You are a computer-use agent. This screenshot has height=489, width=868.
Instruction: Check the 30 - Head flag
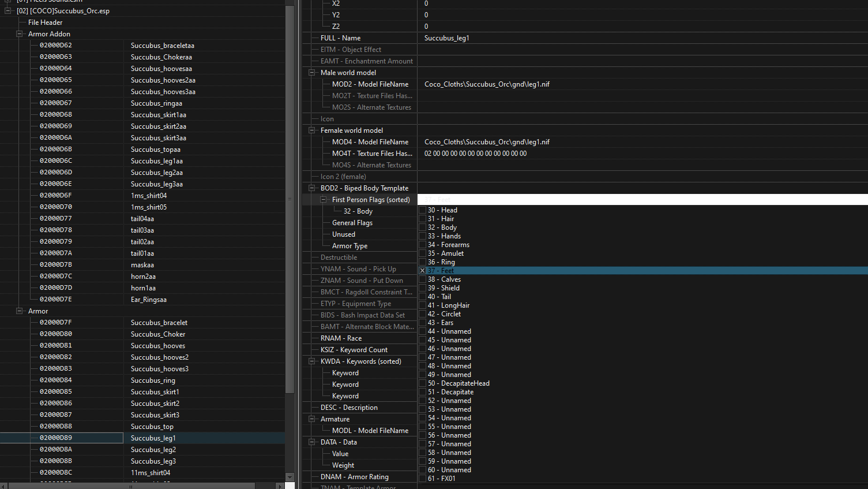coord(422,210)
